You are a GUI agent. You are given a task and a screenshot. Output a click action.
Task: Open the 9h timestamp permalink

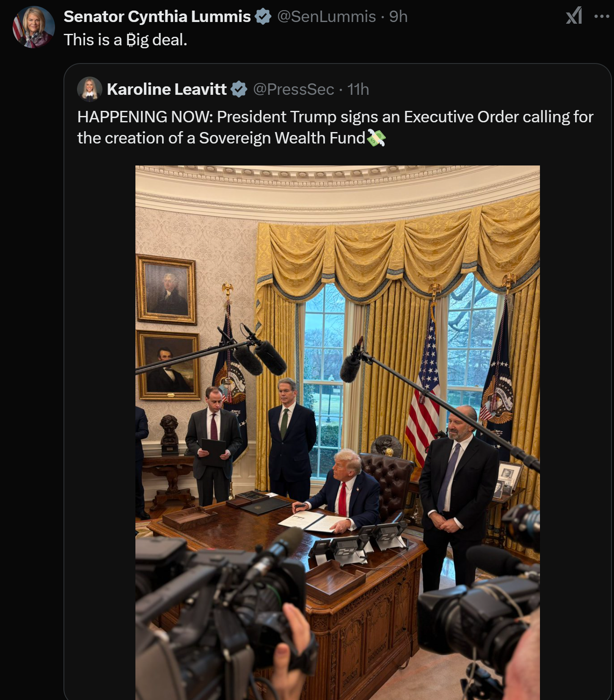[x=398, y=17]
